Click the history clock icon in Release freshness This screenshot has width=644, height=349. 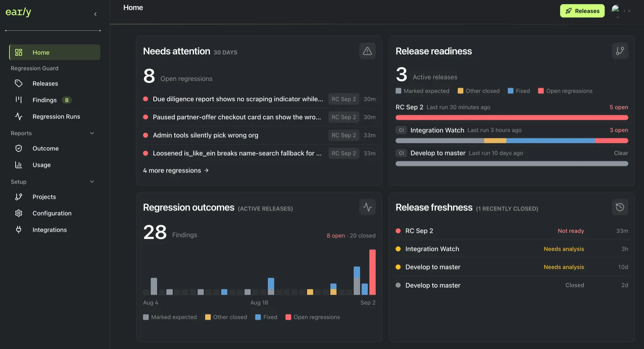620,207
